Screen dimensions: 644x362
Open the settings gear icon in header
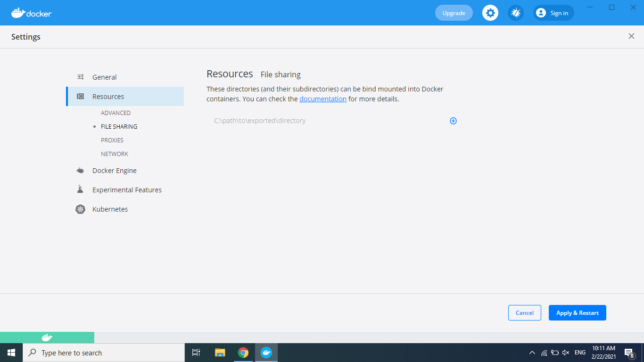tap(490, 13)
